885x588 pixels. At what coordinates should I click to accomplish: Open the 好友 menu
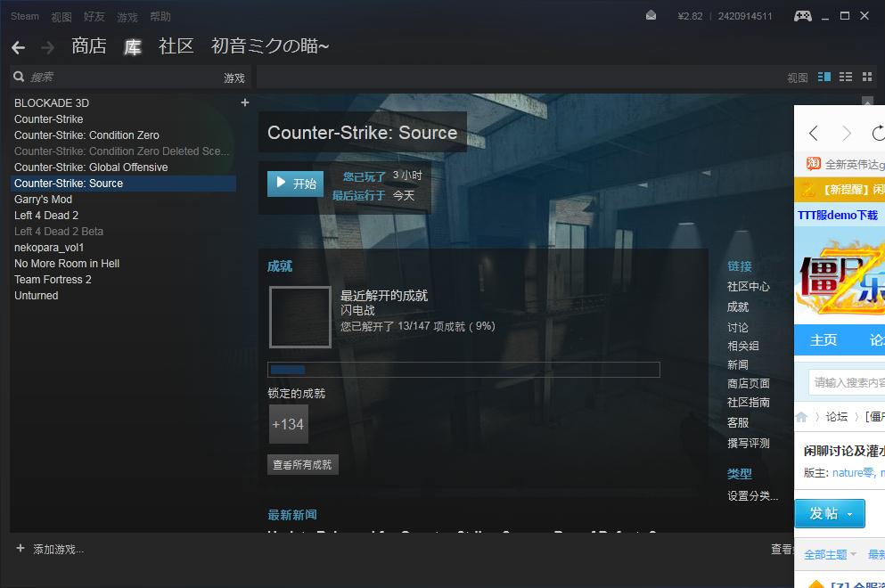coord(94,17)
